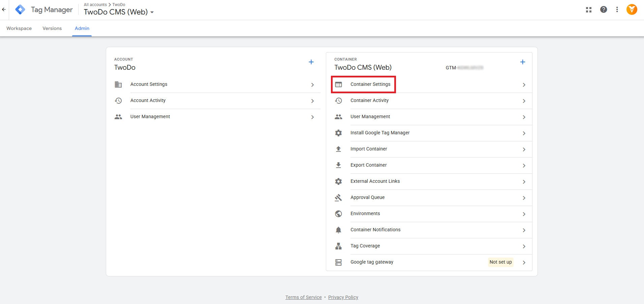Image resolution: width=644 pixels, height=304 pixels.
Task: Open the help question mark icon
Action: pyautogui.click(x=603, y=10)
